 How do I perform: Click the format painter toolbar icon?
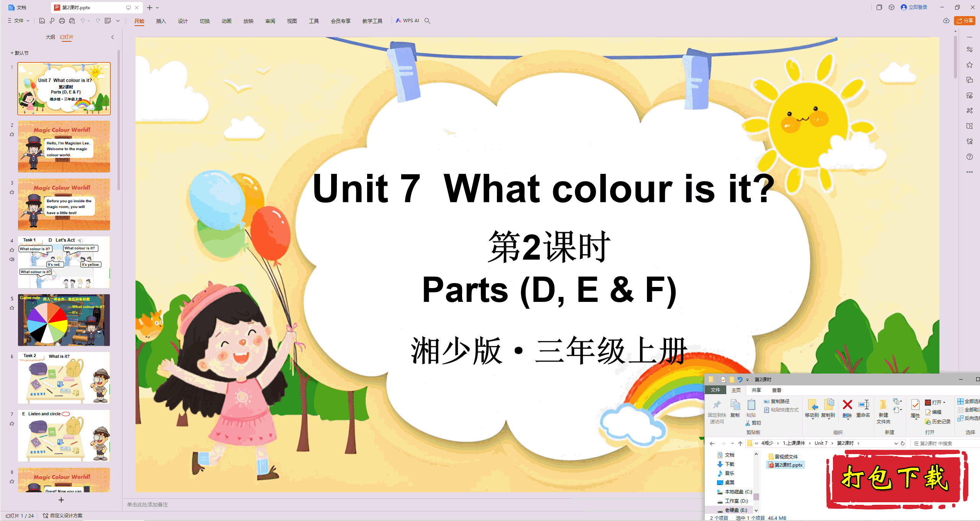pyautogui.click(x=108, y=21)
